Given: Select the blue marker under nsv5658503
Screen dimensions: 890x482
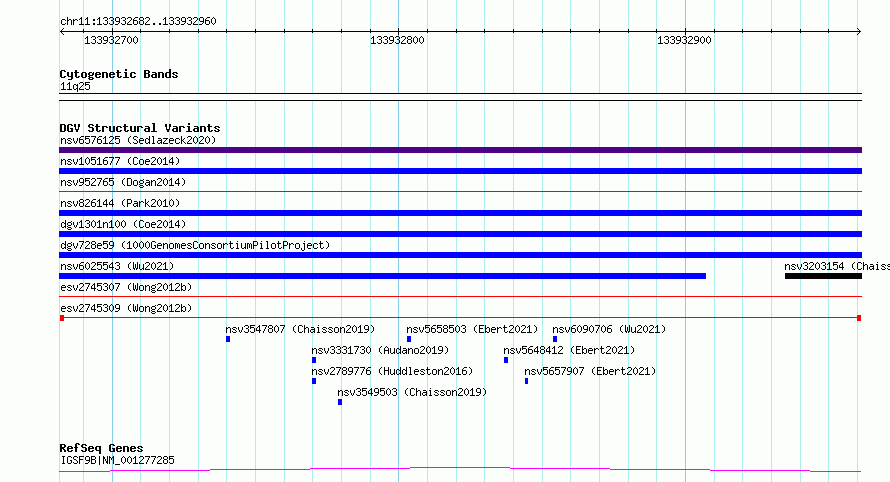Looking at the screenshot, I should click(x=409, y=339).
